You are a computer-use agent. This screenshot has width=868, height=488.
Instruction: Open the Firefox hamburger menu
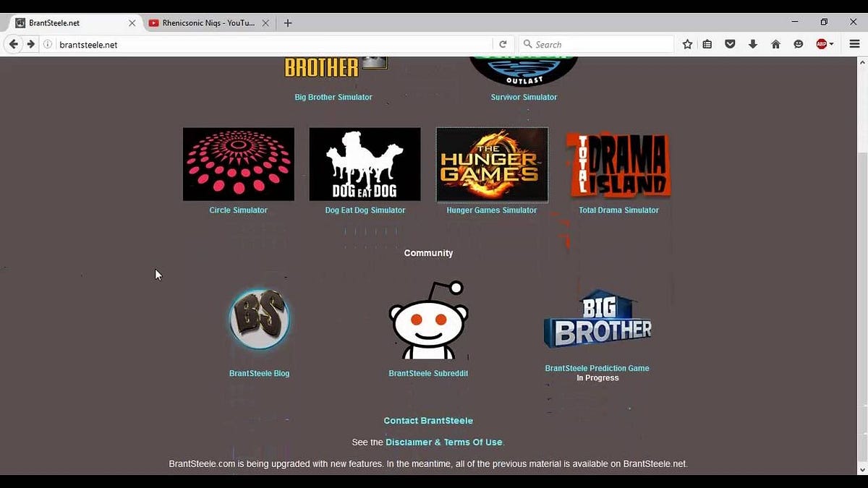854,44
